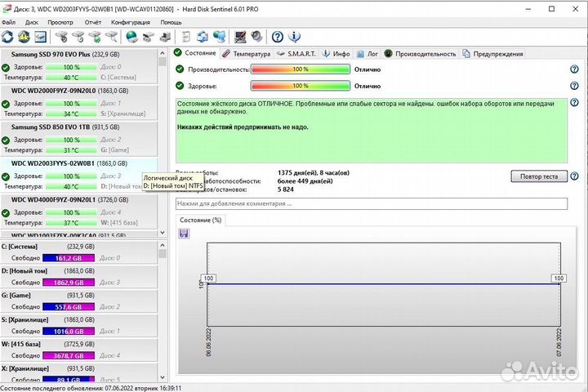Viewport: 588px width, 392px height.
Task: Select the D: [Новый том] partition
Action: [78, 277]
